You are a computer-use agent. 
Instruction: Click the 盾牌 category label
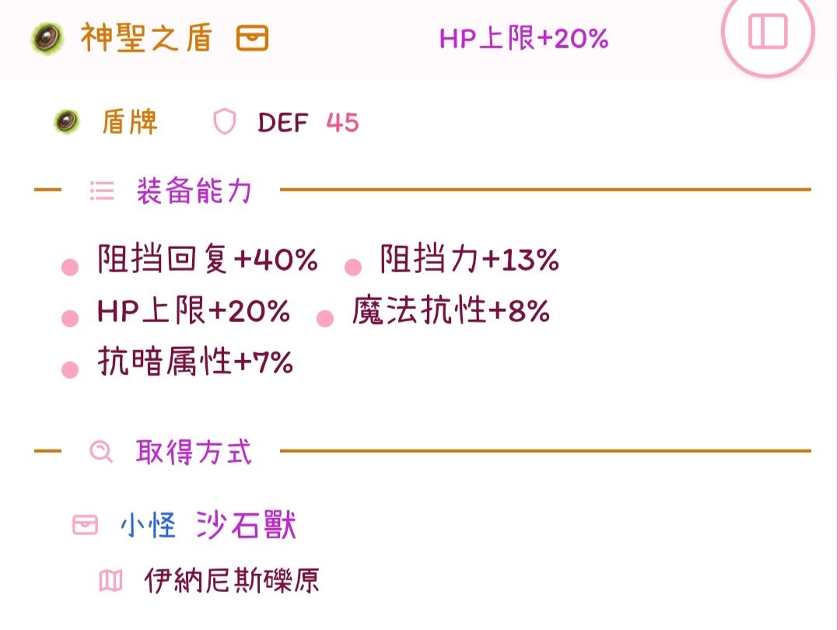tap(130, 122)
